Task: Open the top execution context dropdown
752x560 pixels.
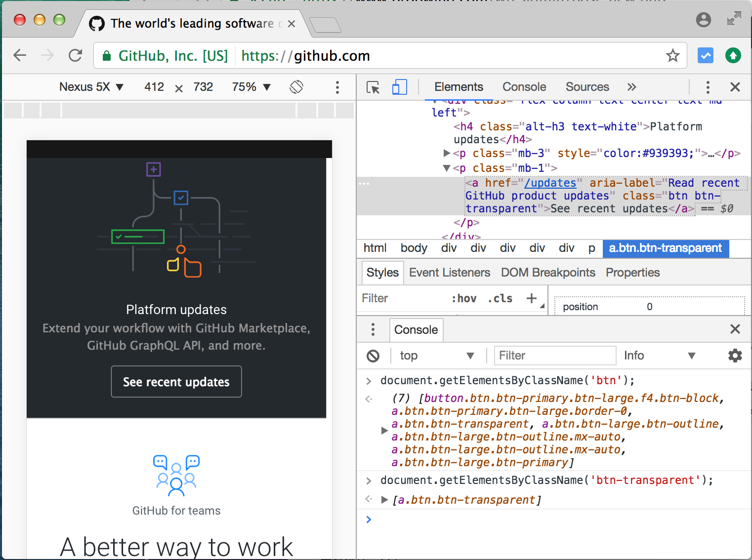Action: pos(437,356)
